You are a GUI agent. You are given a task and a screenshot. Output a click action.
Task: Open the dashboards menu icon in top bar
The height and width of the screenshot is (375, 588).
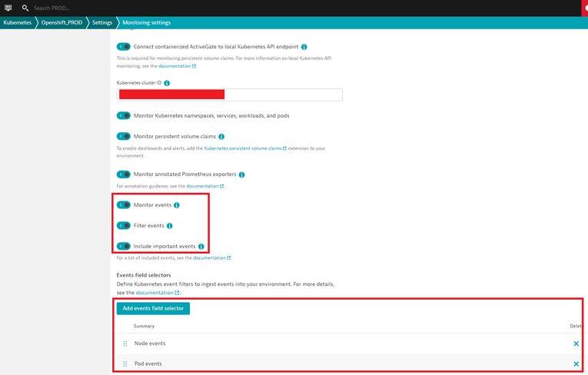pyautogui.click(x=8, y=8)
